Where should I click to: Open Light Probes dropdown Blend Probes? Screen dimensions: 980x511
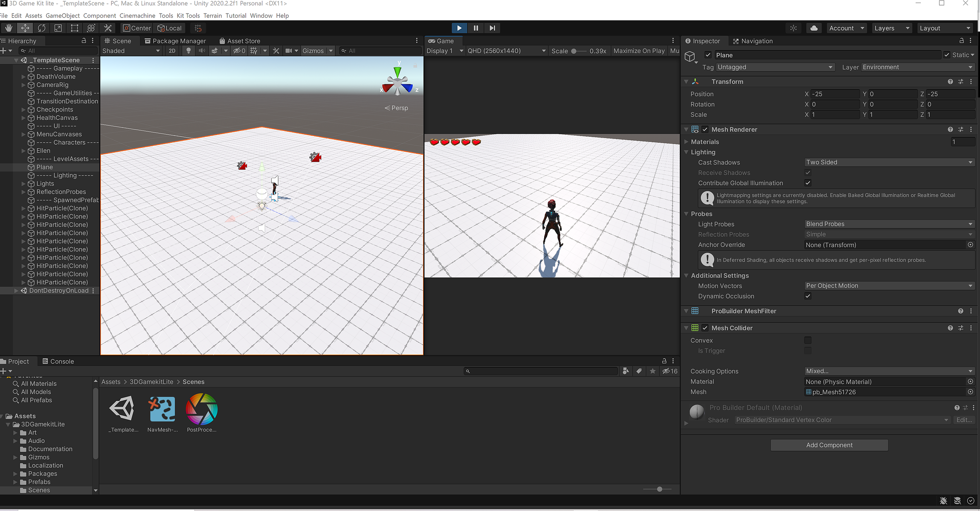[x=890, y=224]
